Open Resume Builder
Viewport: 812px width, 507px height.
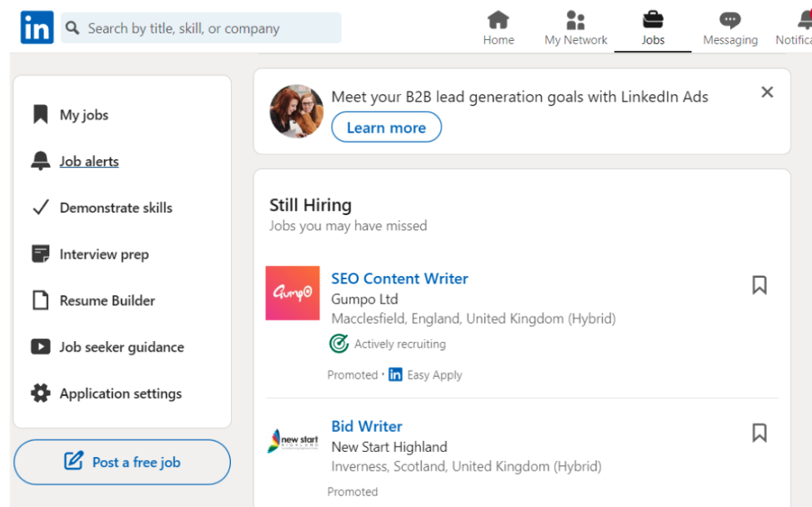point(108,300)
